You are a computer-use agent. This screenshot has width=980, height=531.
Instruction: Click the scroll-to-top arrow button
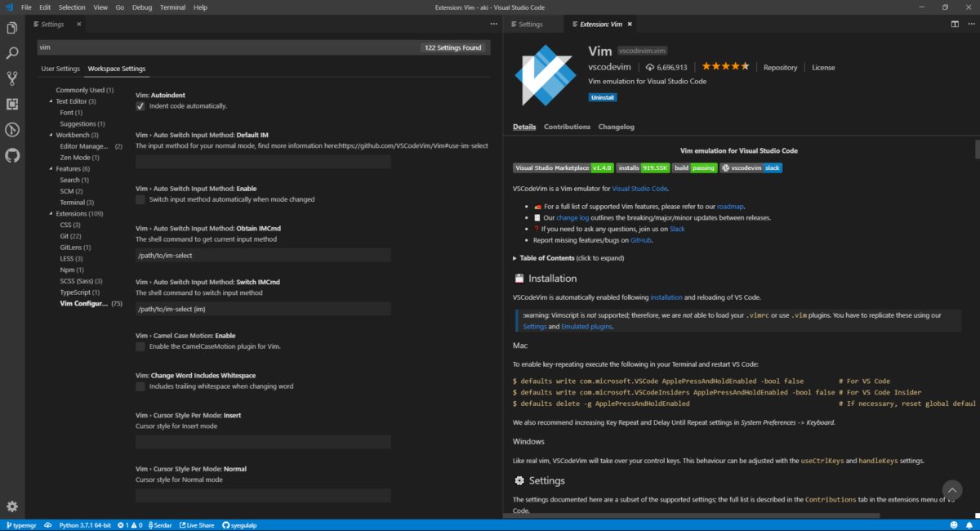tap(951, 489)
